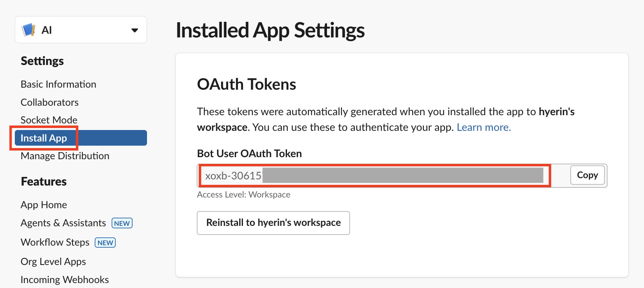Viewport: 644px width, 288px height.
Task: Reinstall the app to hyerin's workspace
Action: pos(273,223)
